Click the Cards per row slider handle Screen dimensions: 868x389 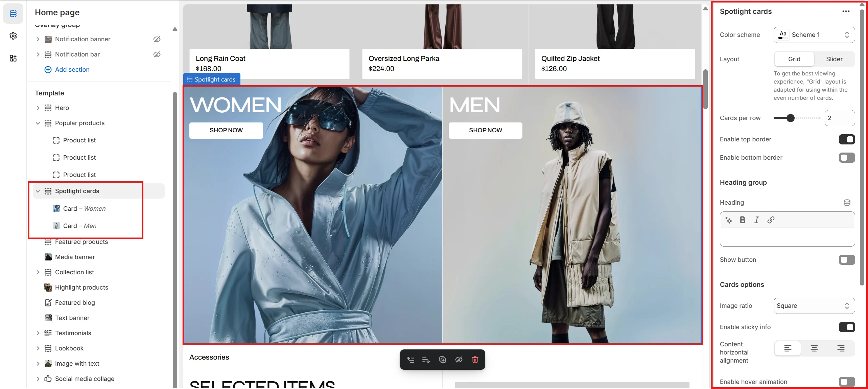[790, 118]
